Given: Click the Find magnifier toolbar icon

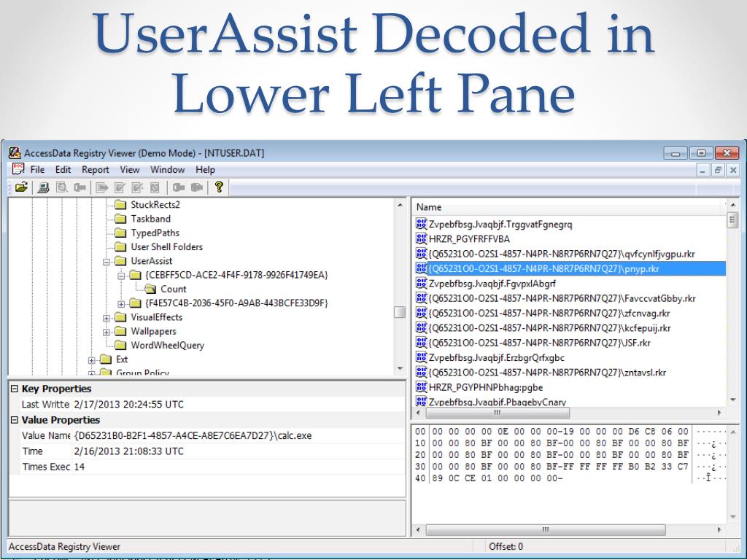Looking at the screenshot, I should (61, 187).
